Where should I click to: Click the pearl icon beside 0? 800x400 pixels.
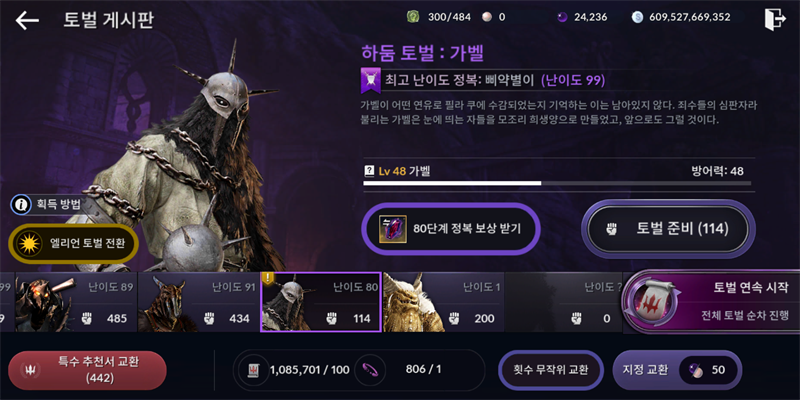(486, 17)
